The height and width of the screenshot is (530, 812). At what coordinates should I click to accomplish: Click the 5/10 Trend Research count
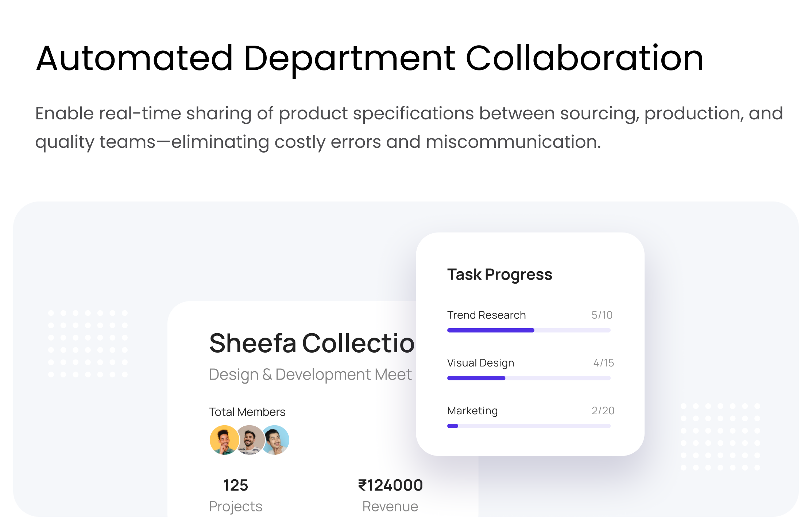pyautogui.click(x=602, y=315)
